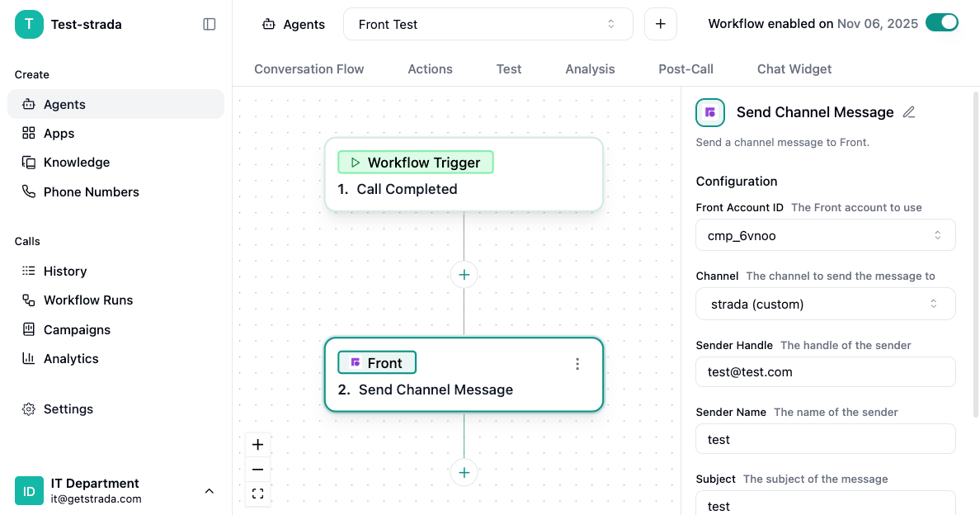Screen dimensions: 980x515
Task: Switch to the Conversation Flow tab
Action: tap(309, 69)
